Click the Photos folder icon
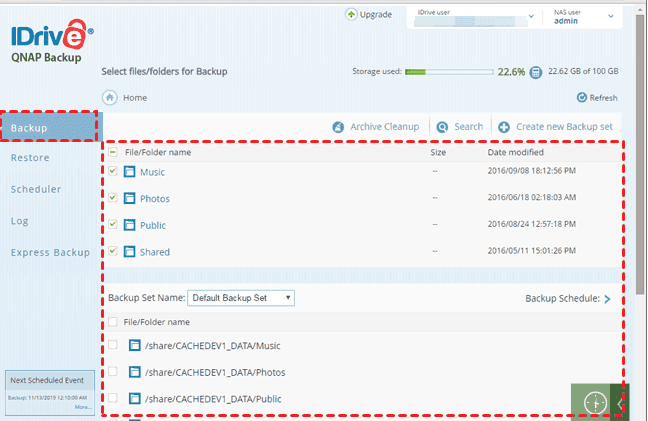The image size is (648, 421). [x=129, y=198]
